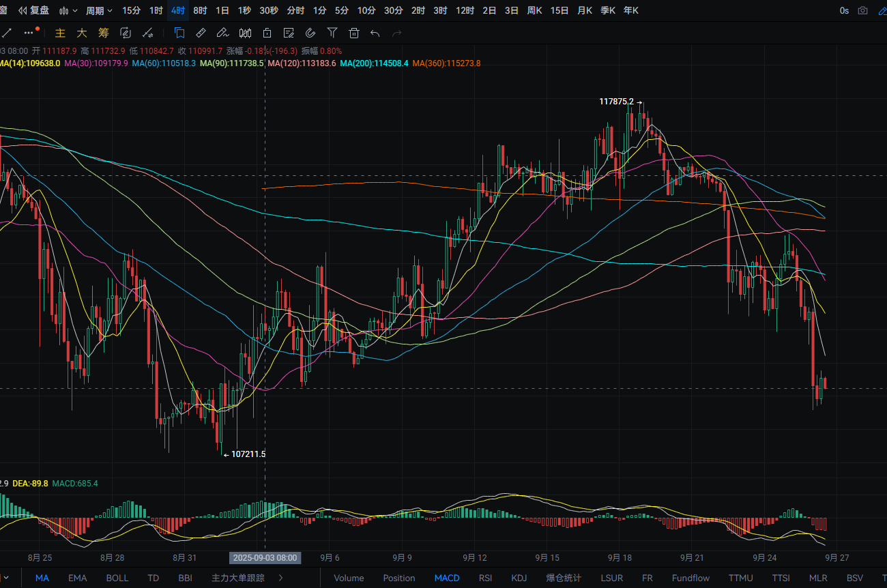Screen dimensions: 887x588
Task: Switch sub-chart to 爆仓统计
Action: tap(564, 578)
